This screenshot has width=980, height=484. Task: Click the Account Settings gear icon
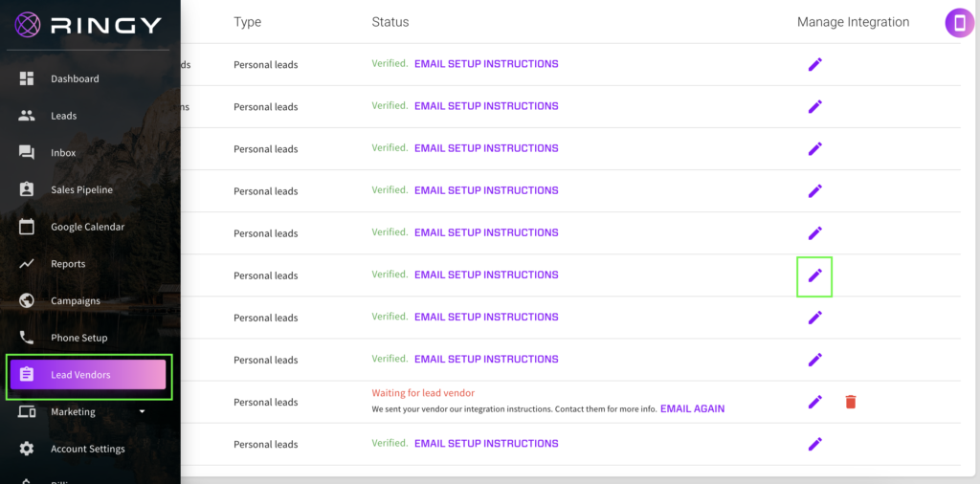coord(27,449)
